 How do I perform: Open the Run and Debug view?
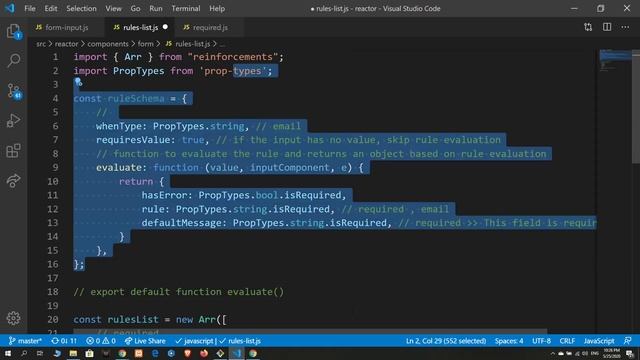pos(13,121)
